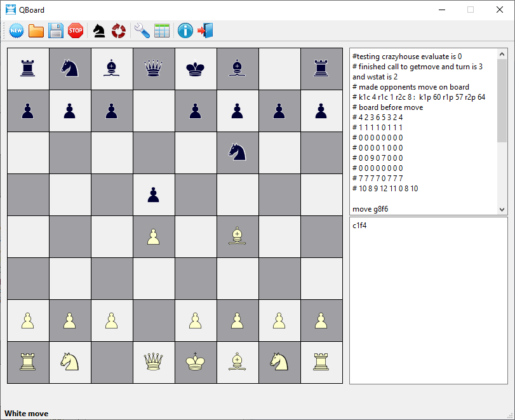Image resolution: width=515 pixels, height=420 pixels.
Task: Click the green table grid icon
Action: (x=162, y=31)
